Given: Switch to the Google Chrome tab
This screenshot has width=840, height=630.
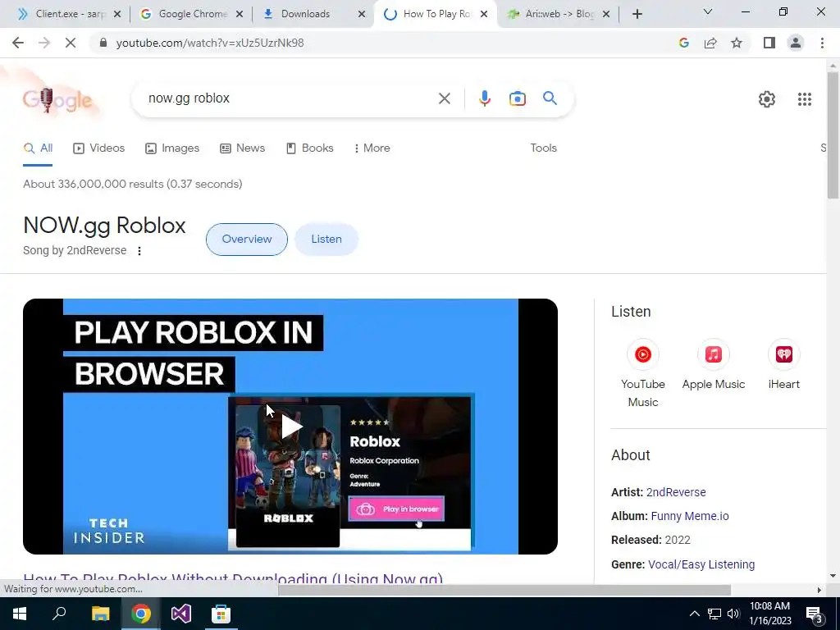Looking at the screenshot, I should click(x=192, y=14).
